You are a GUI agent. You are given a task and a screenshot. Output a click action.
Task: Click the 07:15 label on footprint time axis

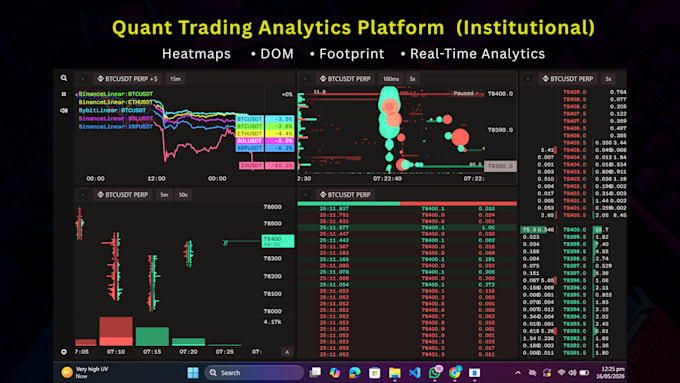click(152, 352)
